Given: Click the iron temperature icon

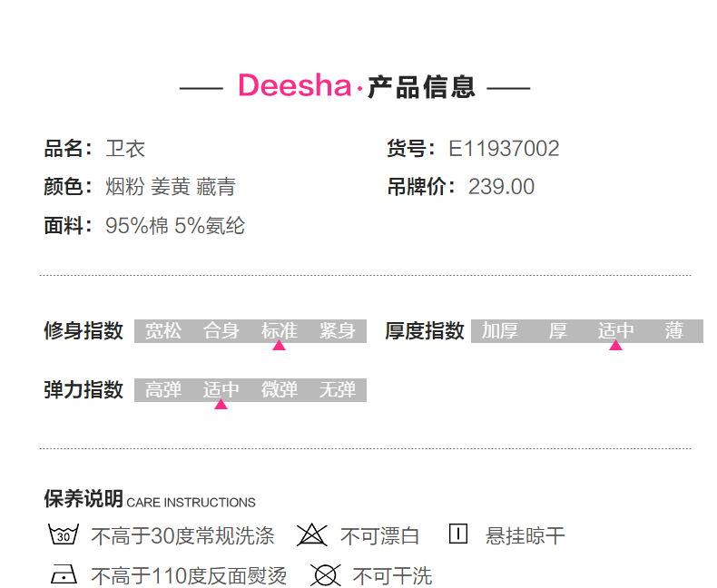Looking at the screenshot, I should pos(64,575).
